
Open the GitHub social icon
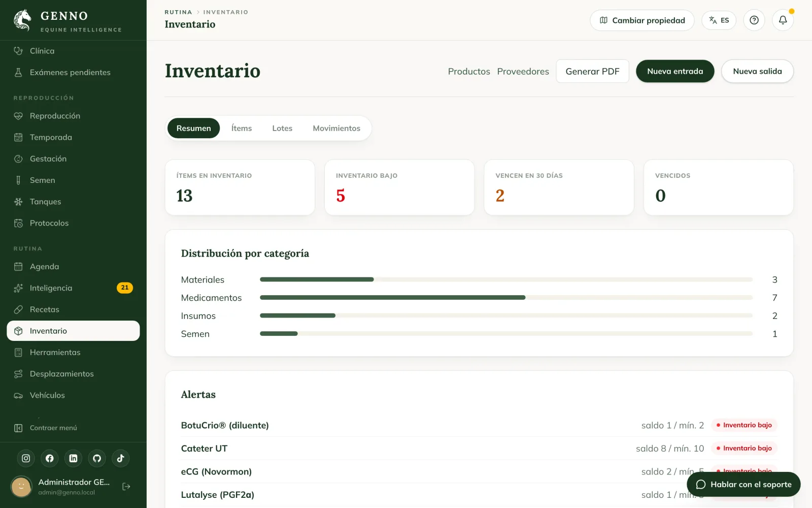coord(97,458)
